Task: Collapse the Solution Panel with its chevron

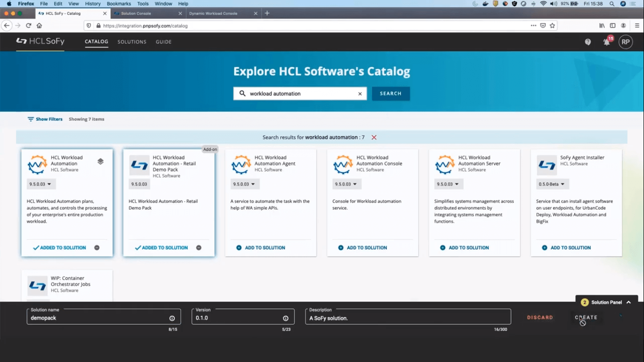Action: pyautogui.click(x=627, y=302)
